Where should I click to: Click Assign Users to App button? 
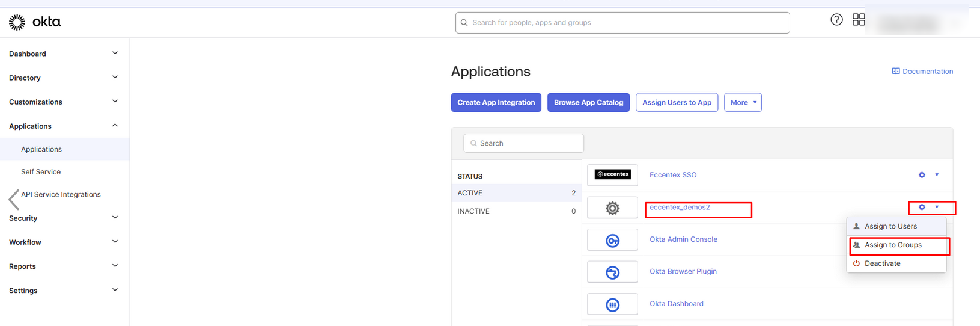tap(677, 102)
